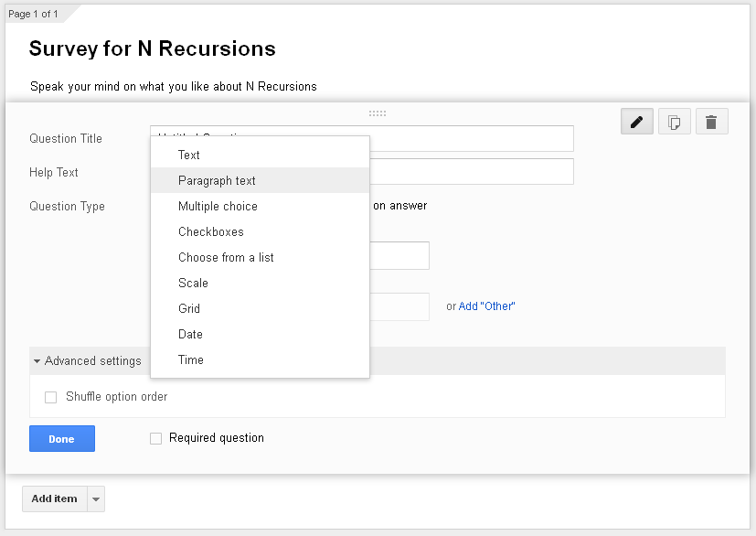Pick Time as the question type
Image resolution: width=756 pixels, height=536 pixels.
click(x=190, y=359)
